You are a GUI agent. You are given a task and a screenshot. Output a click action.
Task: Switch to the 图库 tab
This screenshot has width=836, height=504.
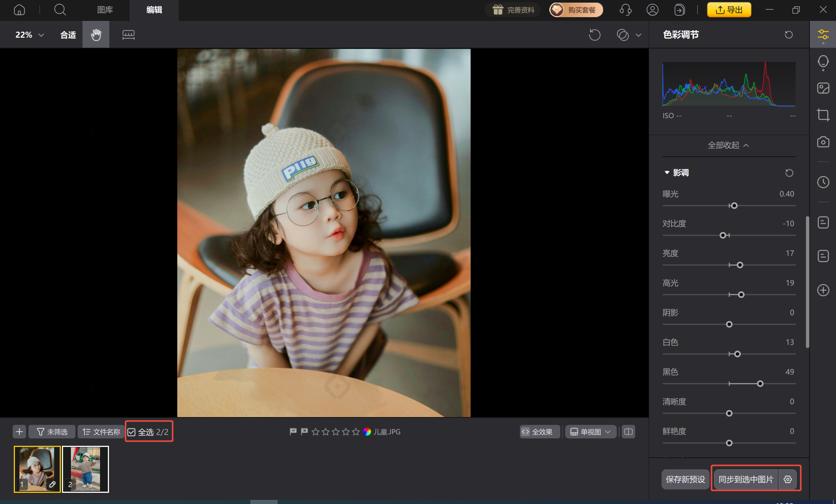coord(105,10)
